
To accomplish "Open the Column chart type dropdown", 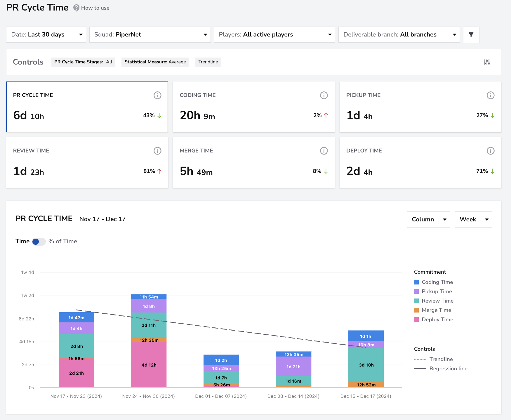I will coord(428,219).
